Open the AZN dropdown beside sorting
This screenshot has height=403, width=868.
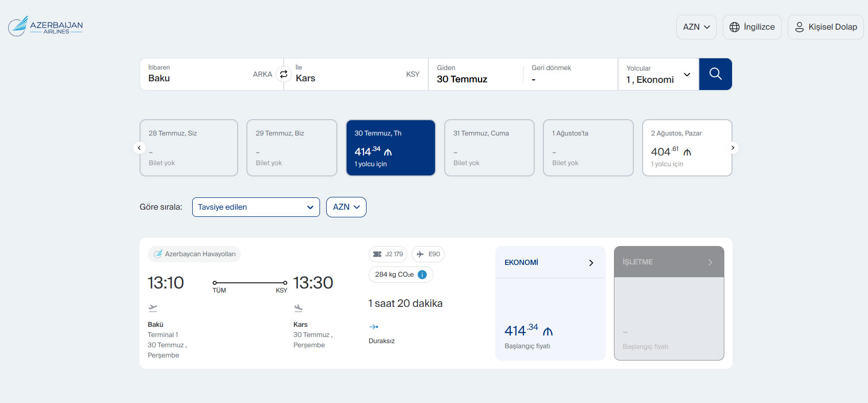(346, 207)
